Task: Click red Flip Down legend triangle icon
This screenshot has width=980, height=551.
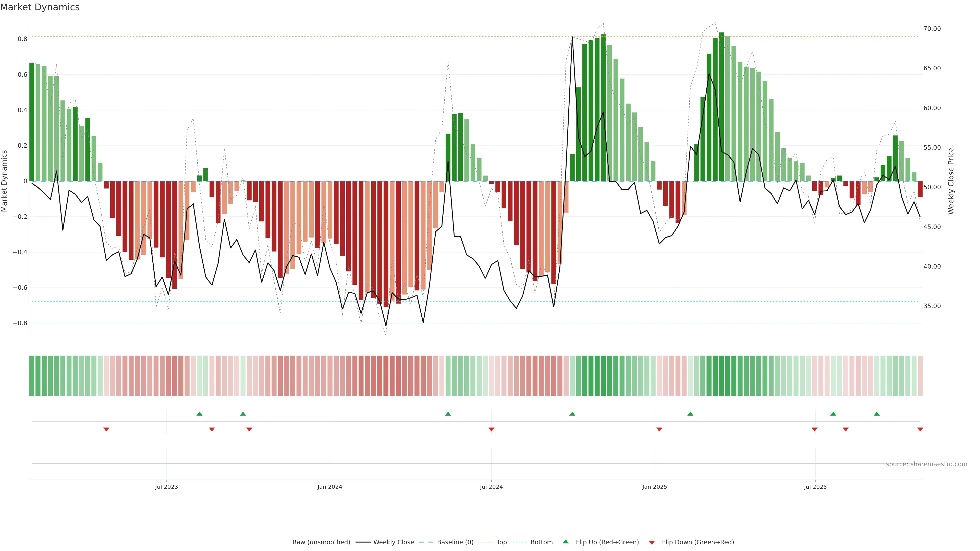Action: tap(652, 543)
